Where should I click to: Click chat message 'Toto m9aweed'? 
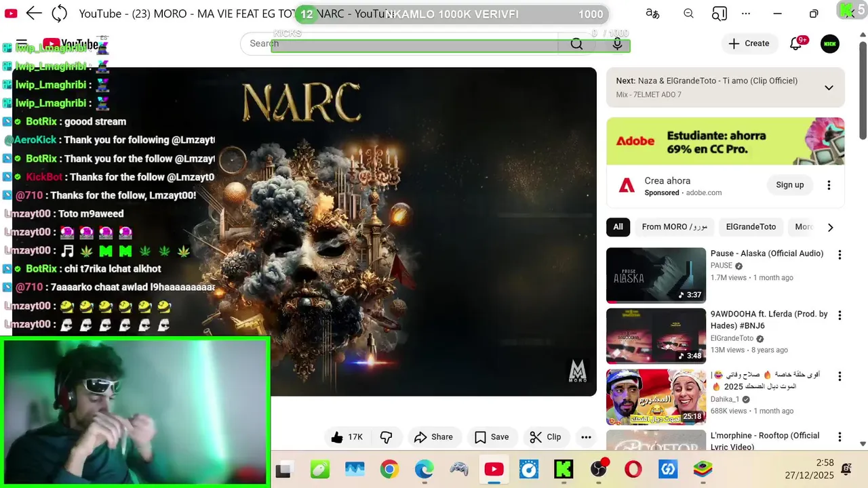[91, 213]
